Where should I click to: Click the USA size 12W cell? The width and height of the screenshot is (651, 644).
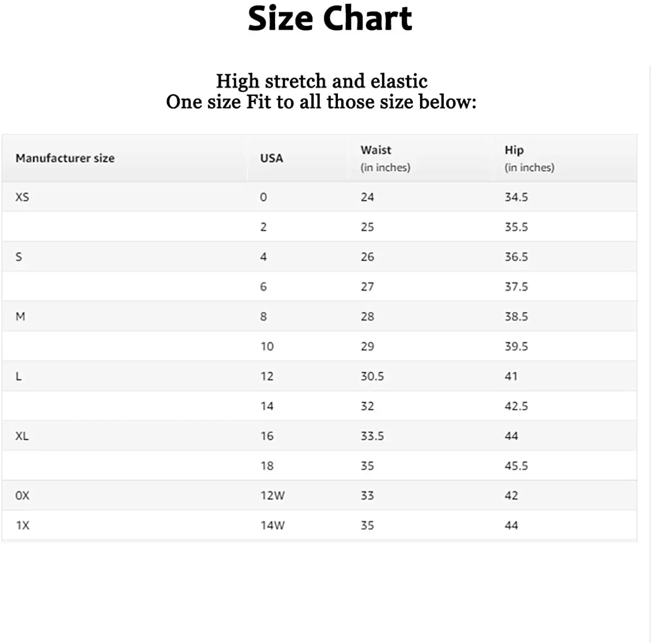pos(272,495)
